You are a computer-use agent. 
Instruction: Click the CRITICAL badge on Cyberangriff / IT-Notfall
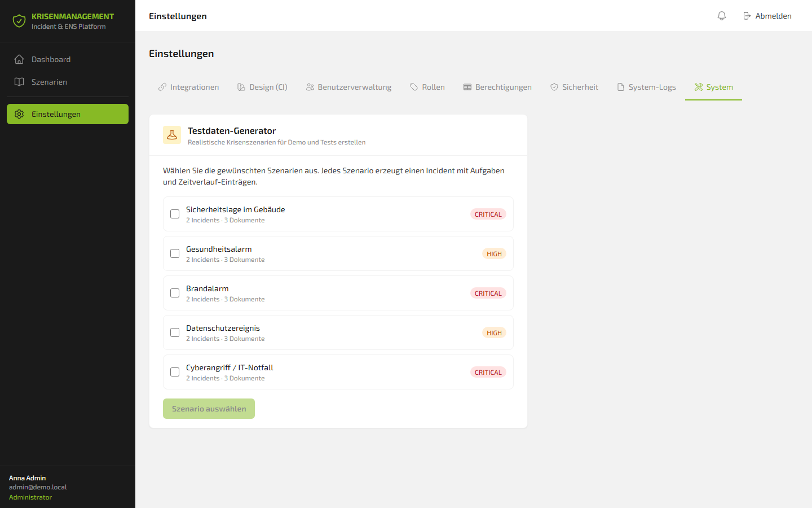point(488,372)
